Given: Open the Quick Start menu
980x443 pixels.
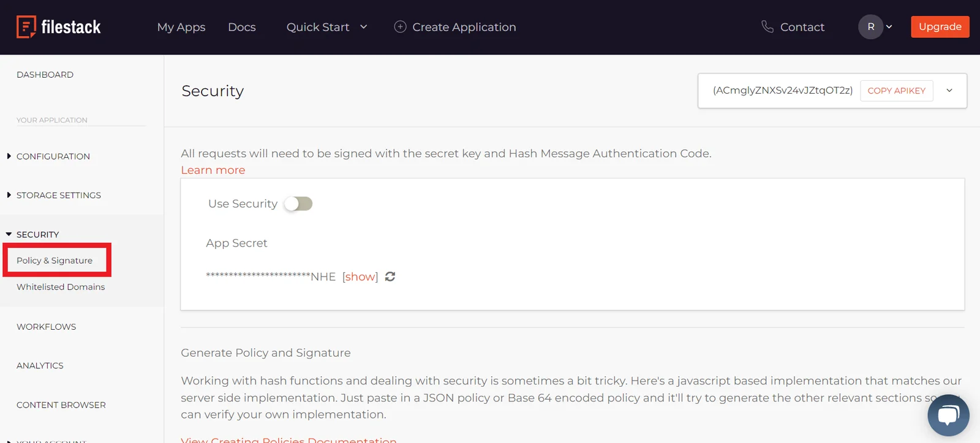Looking at the screenshot, I should [x=318, y=27].
